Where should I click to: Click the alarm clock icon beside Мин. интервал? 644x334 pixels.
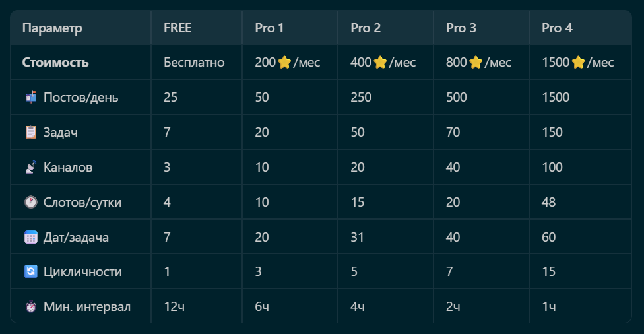click(30, 307)
